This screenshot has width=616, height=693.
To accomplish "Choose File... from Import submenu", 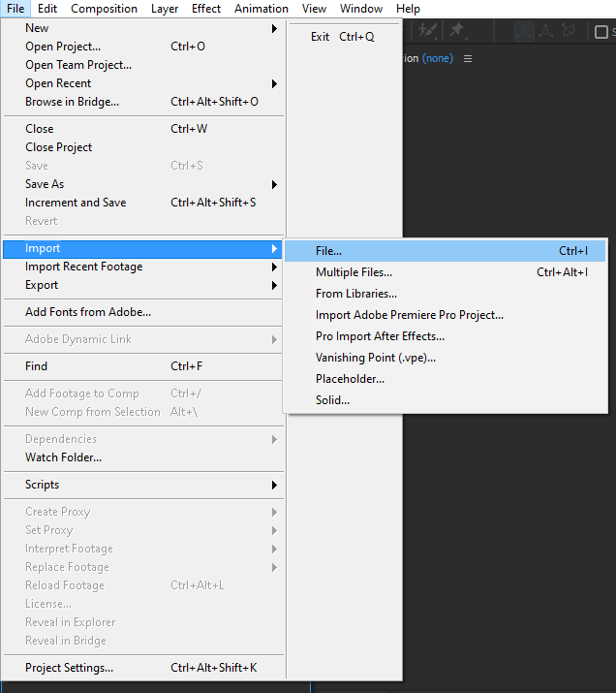I will [x=328, y=251].
